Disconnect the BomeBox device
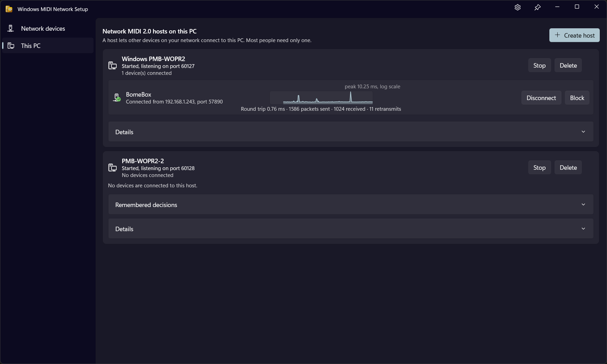Screen dimensions: 607x364 [541, 98]
